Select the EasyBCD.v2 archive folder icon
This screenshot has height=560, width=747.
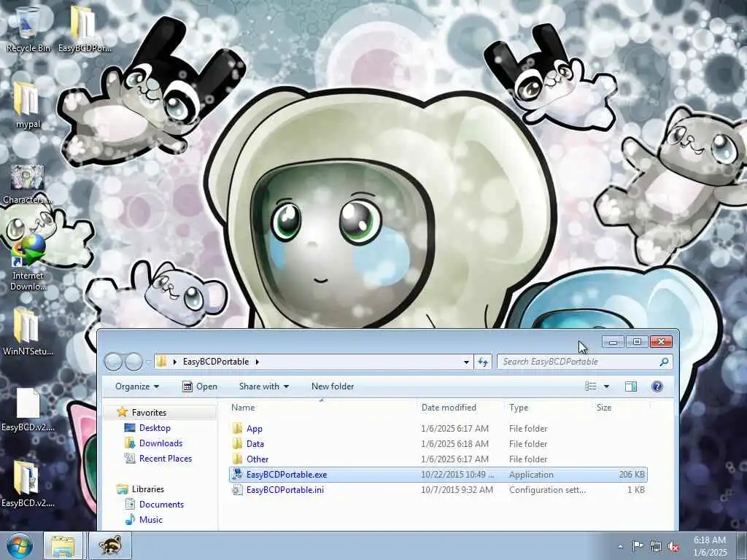28,483
